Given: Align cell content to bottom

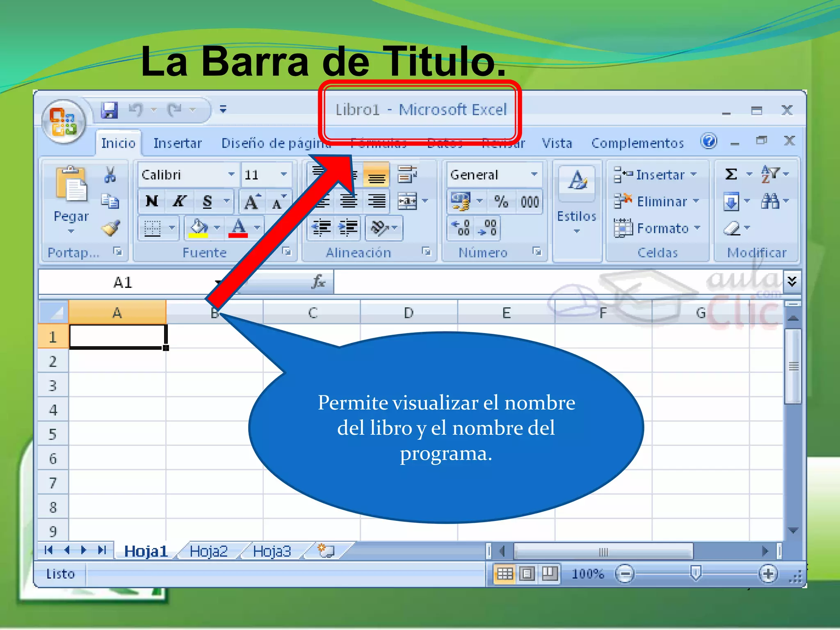Looking at the screenshot, I should coord(376,174).
